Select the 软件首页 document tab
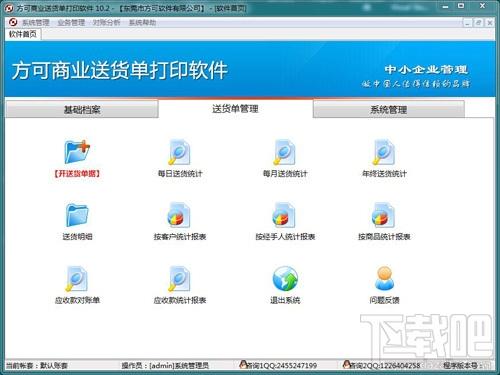The image size is (500, 375). (x=23, y=34)
